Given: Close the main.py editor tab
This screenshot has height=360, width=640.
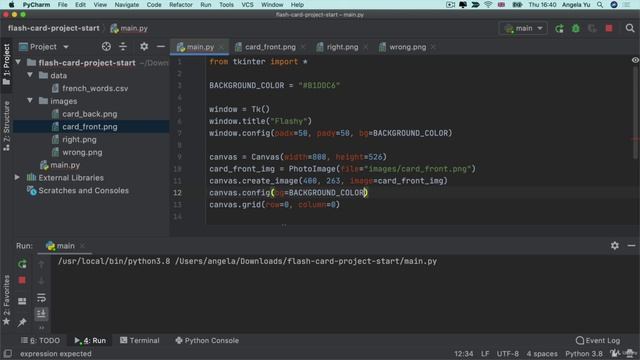Looking at the screenshot, I should 221,47.
